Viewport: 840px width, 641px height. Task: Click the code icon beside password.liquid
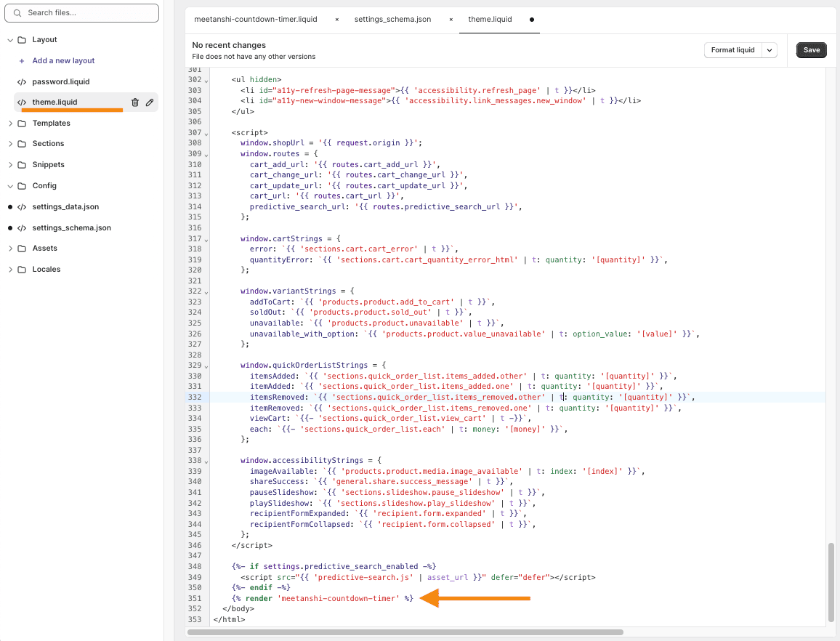[22, 82]
